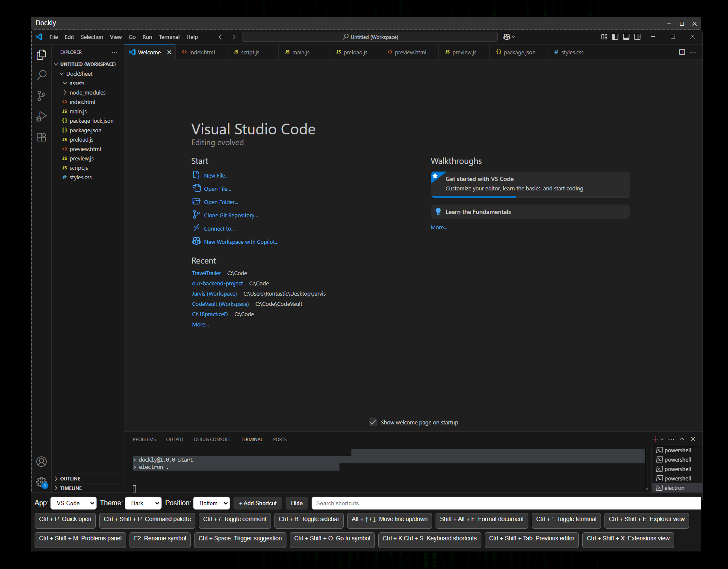Toggle the Panel visibility icon in title bar
The height and width of the screenshot is (569, 728).
pos(626,37)
